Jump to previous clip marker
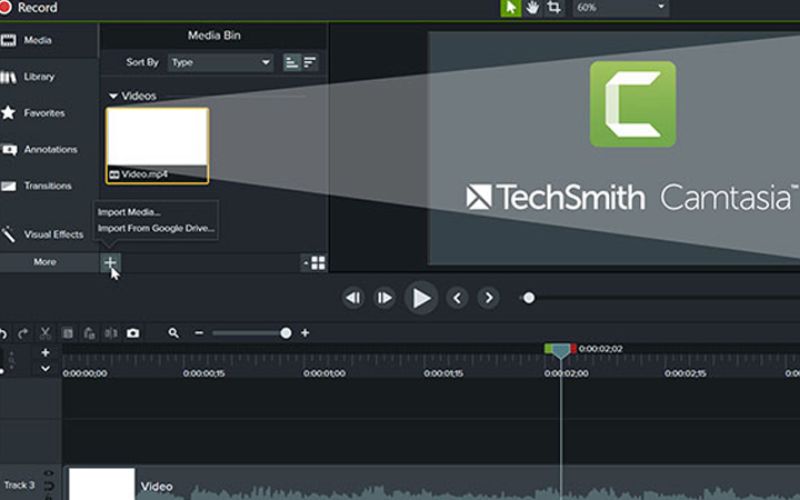 coord(457,298)
